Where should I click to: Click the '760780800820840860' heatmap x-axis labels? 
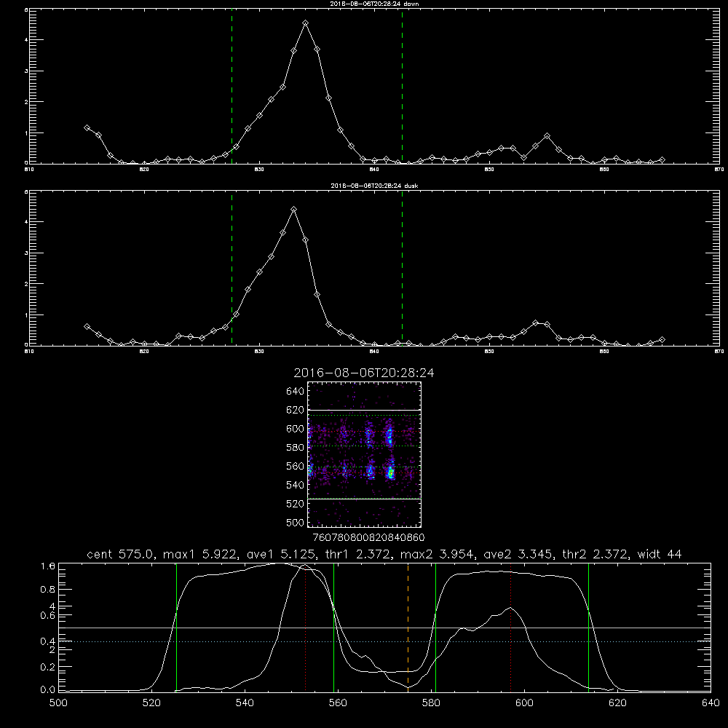point(369,538)
